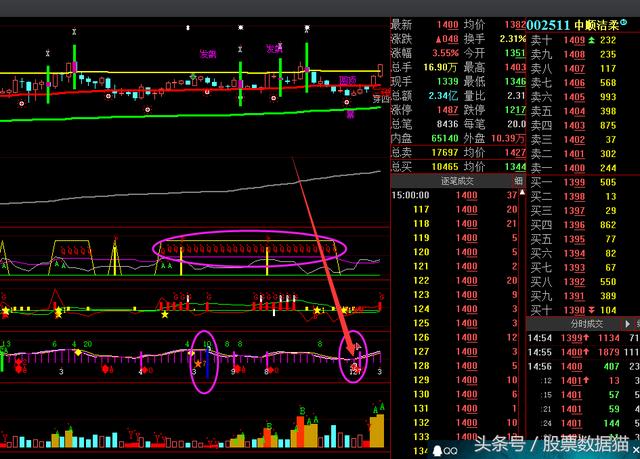The height and width of the screenshot is (459, 640).
Task: Select the 卖一 1400 order row
Action: pyautogui.click(x=573, y=168)
